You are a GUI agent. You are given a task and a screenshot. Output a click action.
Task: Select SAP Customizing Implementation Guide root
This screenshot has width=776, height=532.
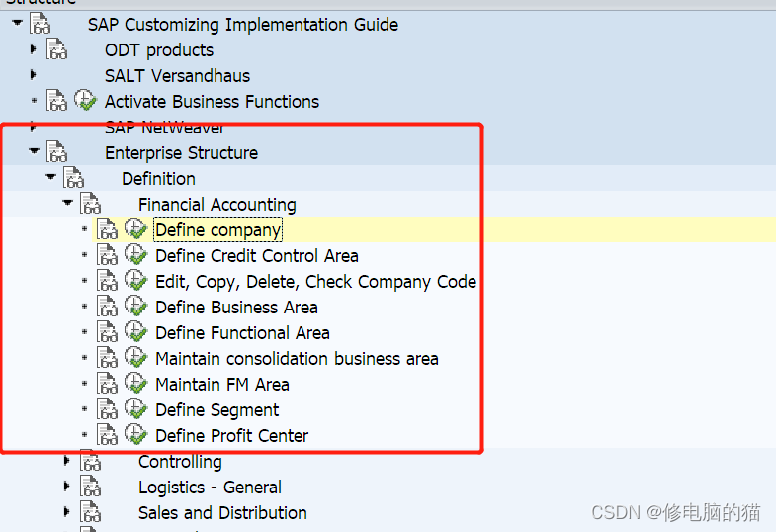tap(243, 24)
